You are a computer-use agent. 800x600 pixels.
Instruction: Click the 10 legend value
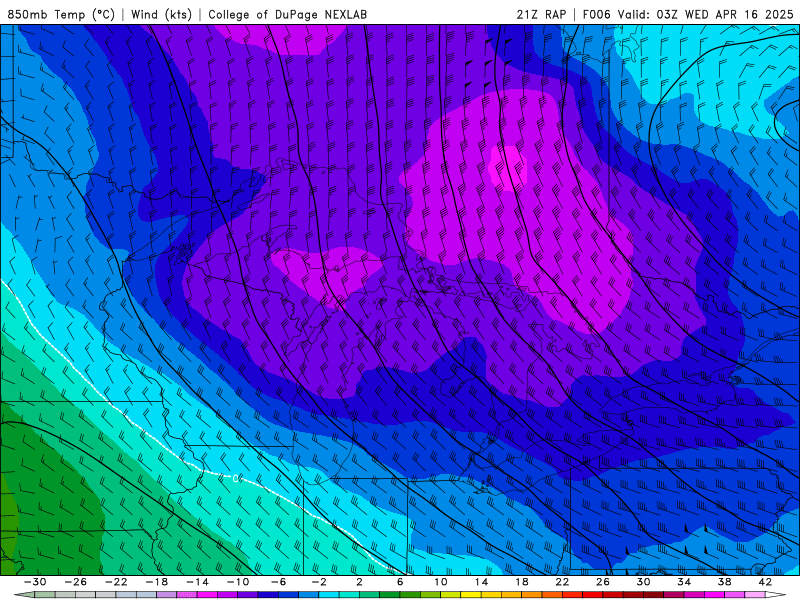(440, 582)
